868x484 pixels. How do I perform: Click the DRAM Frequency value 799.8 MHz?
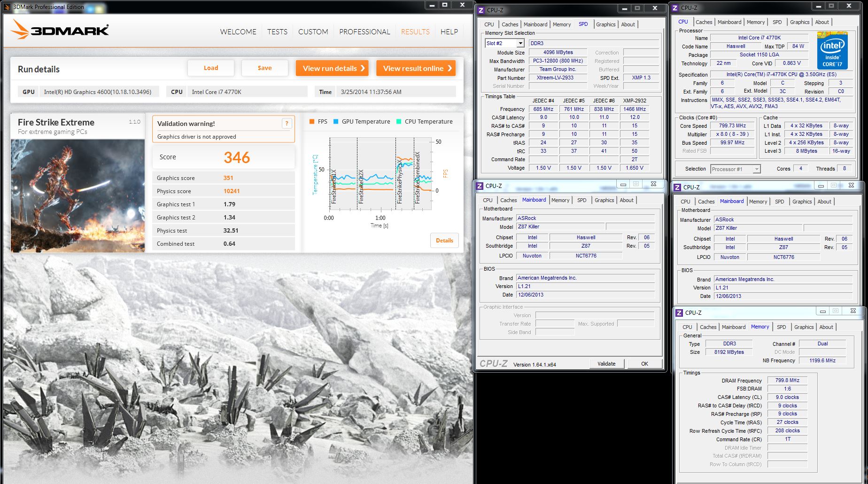[787, 380]
